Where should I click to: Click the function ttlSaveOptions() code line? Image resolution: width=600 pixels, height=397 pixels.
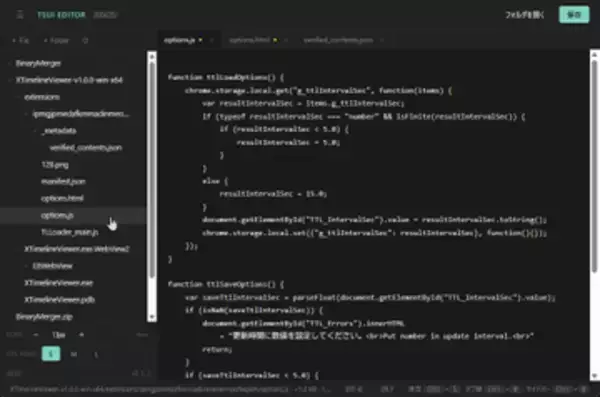pyautogui.click(x=225, y=284)
